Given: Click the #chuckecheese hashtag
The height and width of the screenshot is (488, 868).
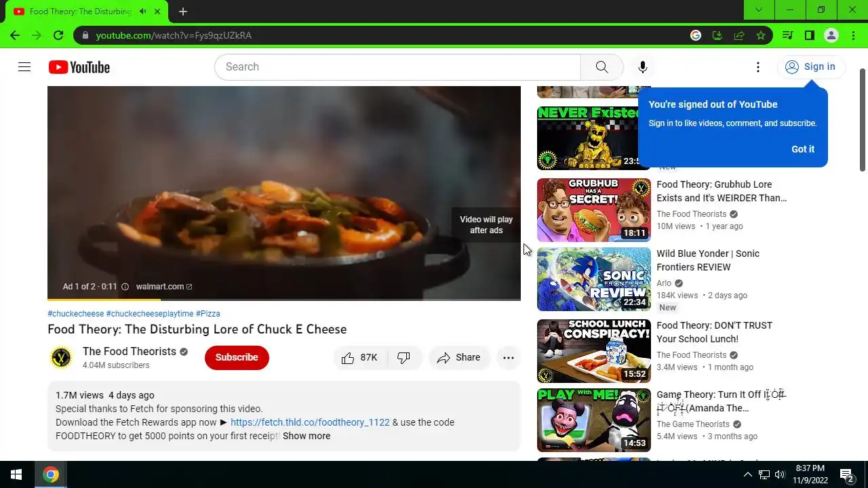Looking at the screenshot, I should (x=76, y=314).
